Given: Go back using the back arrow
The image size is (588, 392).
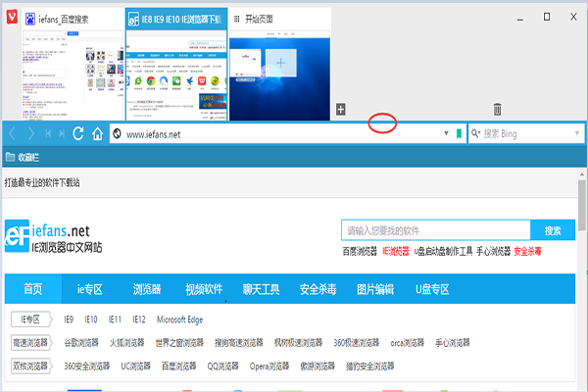Looking at the screenshot, I should point(12,133).
